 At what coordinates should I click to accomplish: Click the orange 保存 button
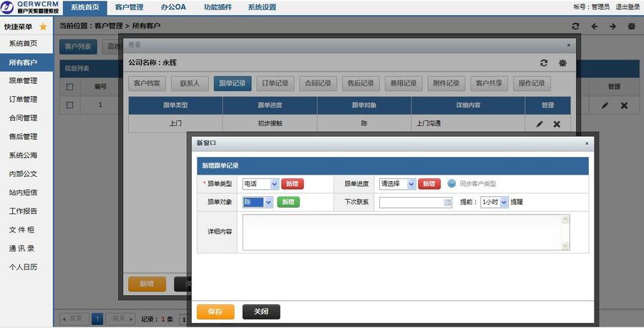[x=215, y=312]
